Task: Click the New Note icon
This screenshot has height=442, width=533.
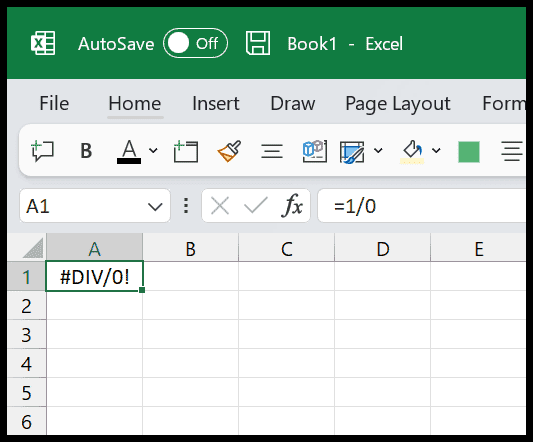Action: (186, 151)
